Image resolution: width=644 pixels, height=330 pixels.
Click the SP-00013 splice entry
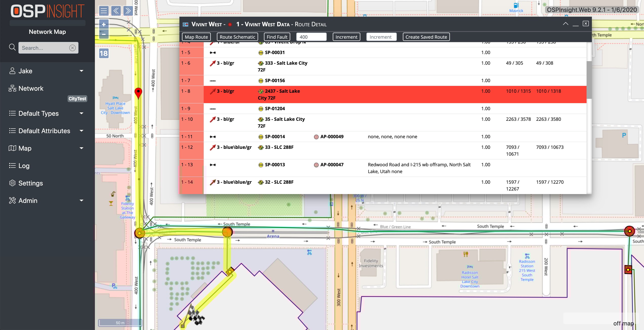pos(275,165)
